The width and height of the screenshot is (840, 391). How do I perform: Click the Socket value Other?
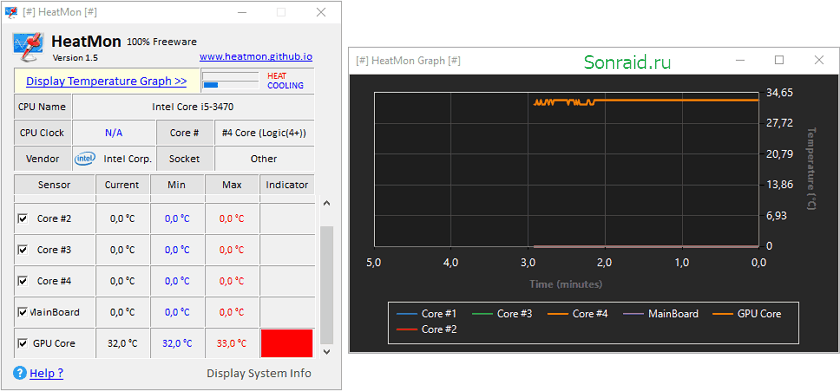264,159
